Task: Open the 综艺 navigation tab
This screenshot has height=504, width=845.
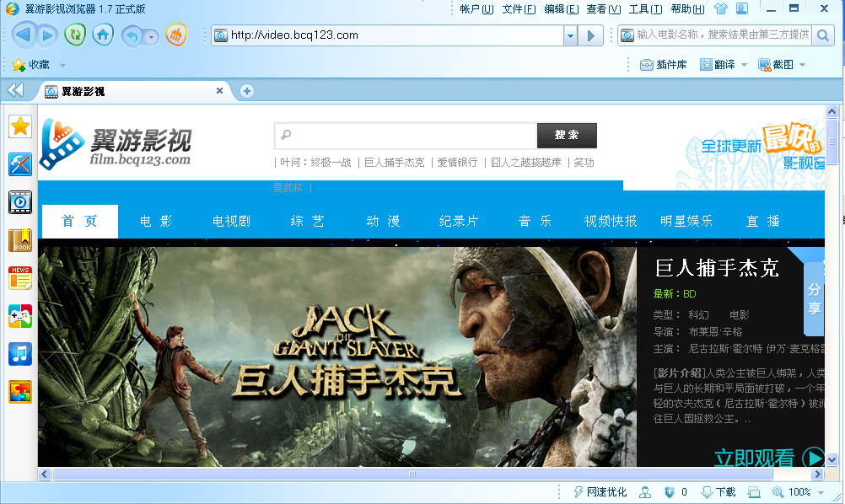Action: [x=308, y=222]
